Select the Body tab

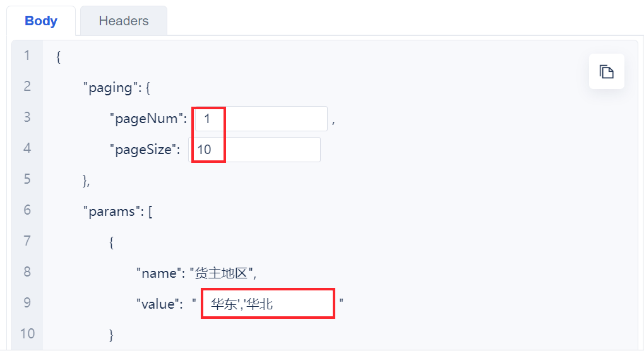pos(41,21)
